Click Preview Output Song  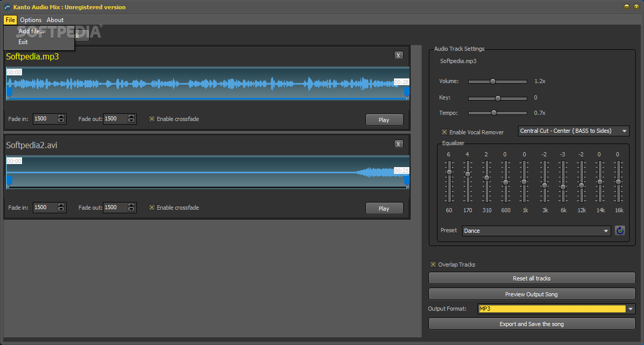(532, 294)
